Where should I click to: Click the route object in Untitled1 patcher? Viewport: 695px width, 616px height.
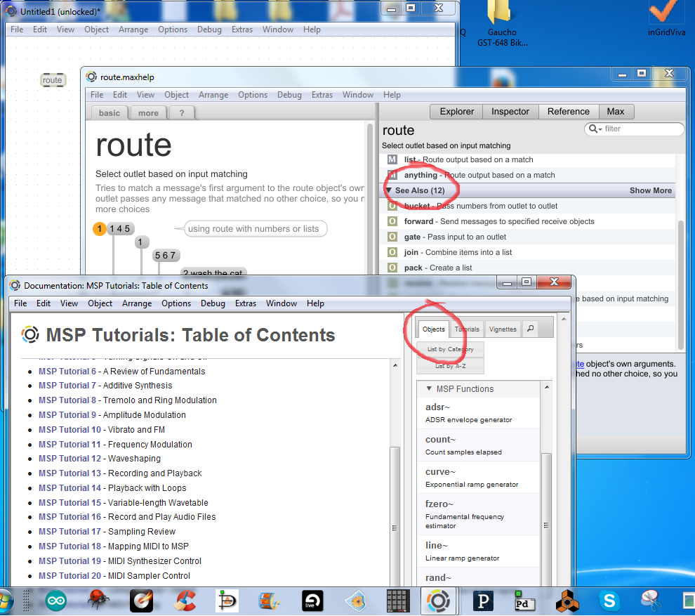click(x=53, y=80)
